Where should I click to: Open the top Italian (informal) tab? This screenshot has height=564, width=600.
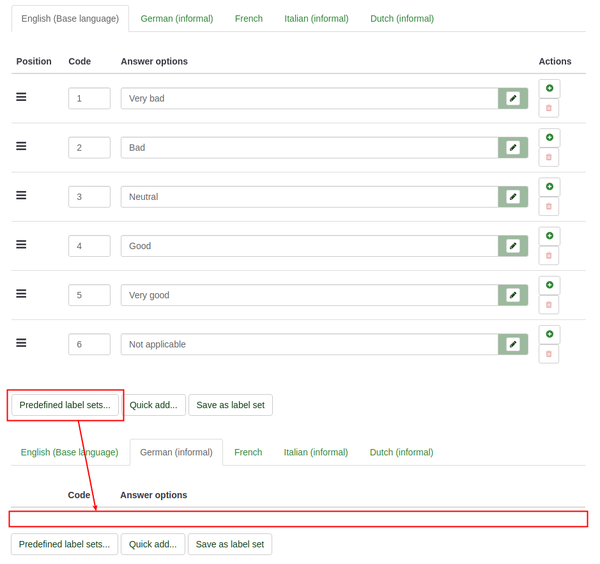click(316, 18)
